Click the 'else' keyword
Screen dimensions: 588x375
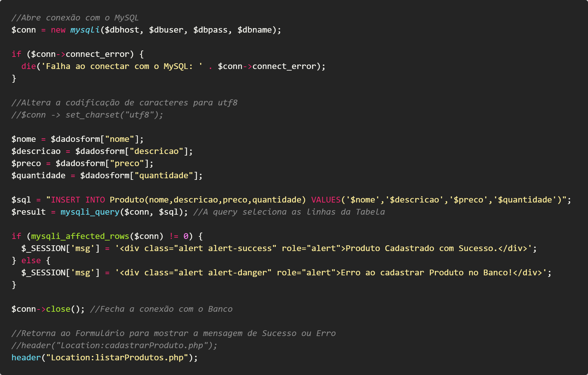tap(31, 260)
